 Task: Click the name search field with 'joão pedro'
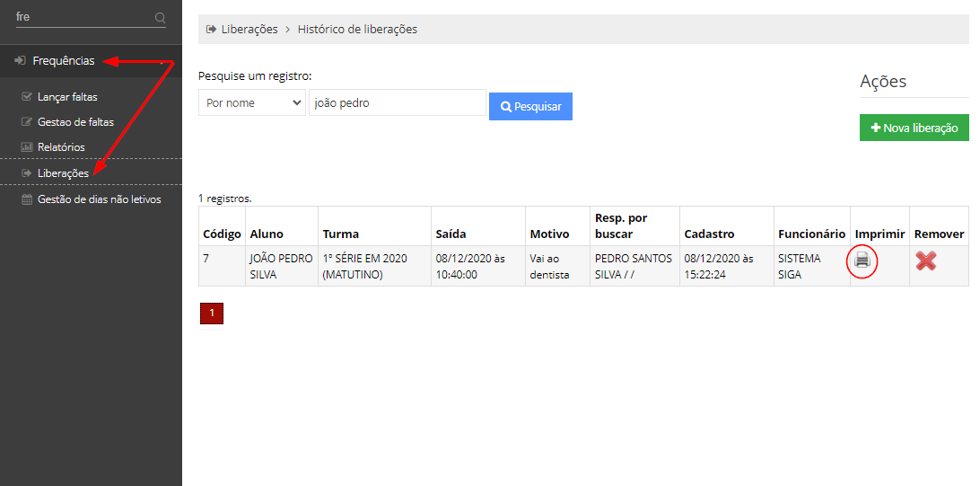tap(397, 103)
